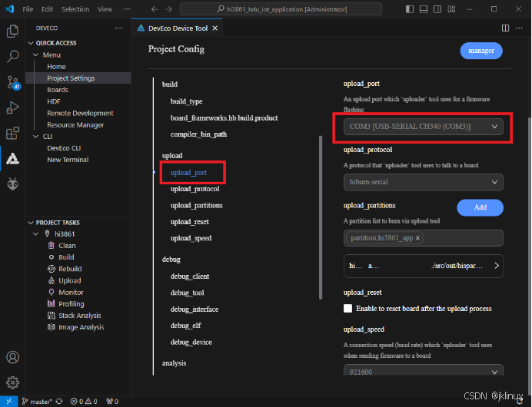Screen dimensions: 532x407
Task: Open the View menu
Action: (105, 9)
